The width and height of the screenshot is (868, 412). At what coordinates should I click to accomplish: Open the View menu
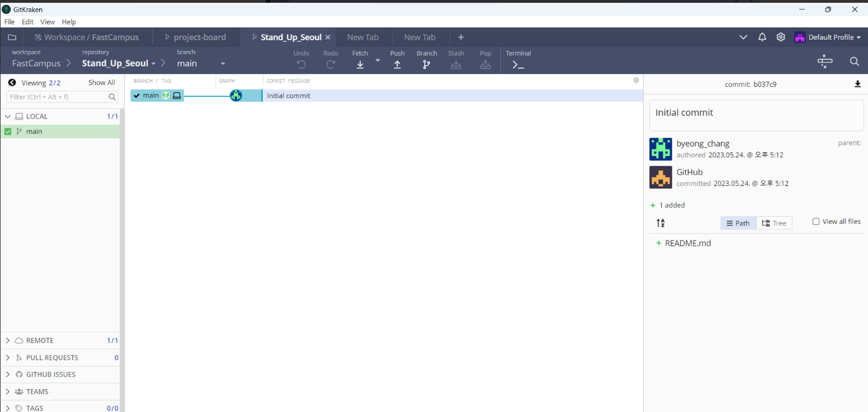coord(48,22)
